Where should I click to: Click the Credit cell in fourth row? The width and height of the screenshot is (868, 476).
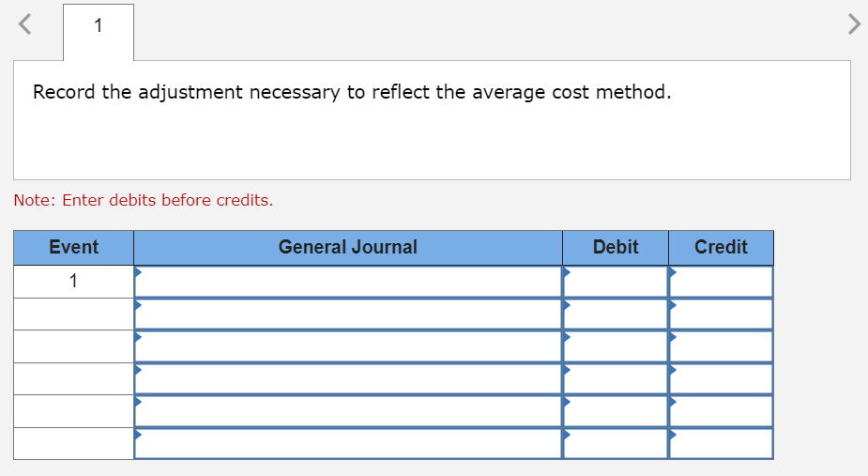(x=722, y=379)
